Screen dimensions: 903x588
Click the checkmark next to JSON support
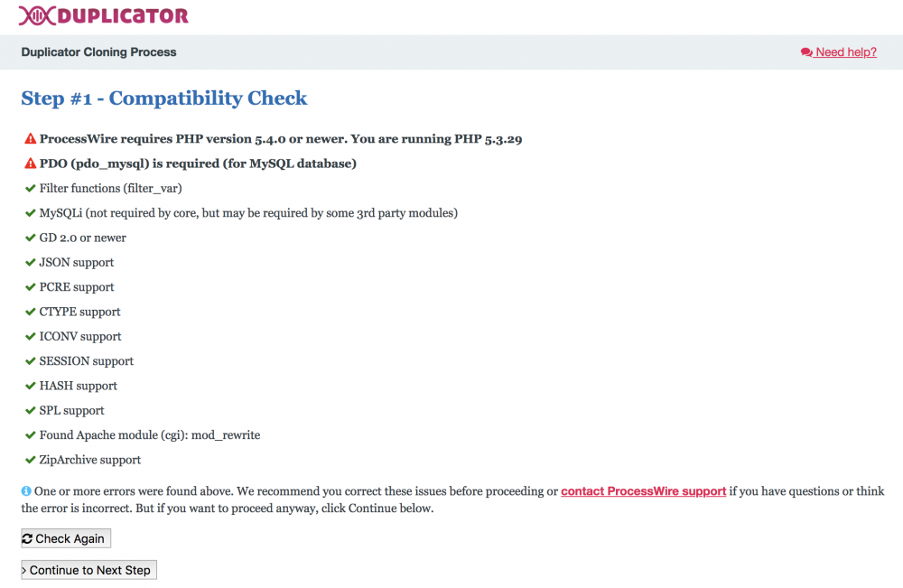(30, 262)
